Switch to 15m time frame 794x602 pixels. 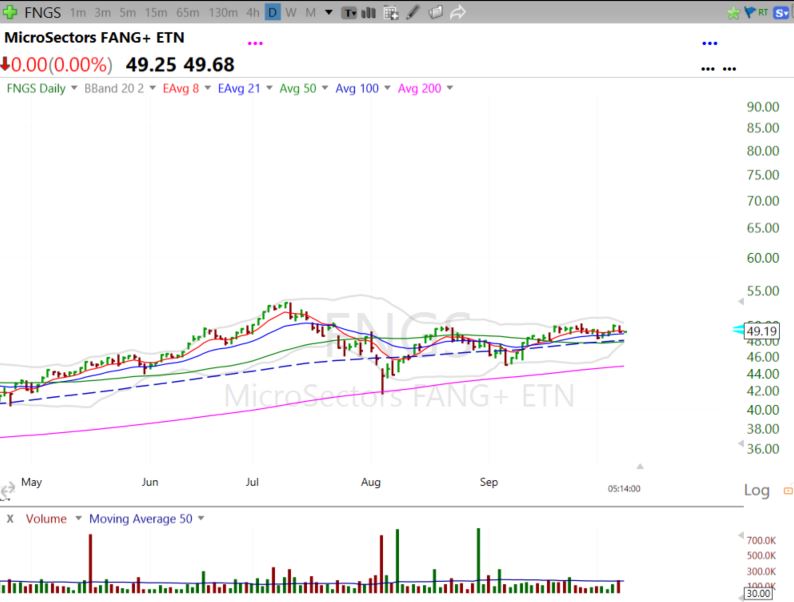tap(156, 13)
